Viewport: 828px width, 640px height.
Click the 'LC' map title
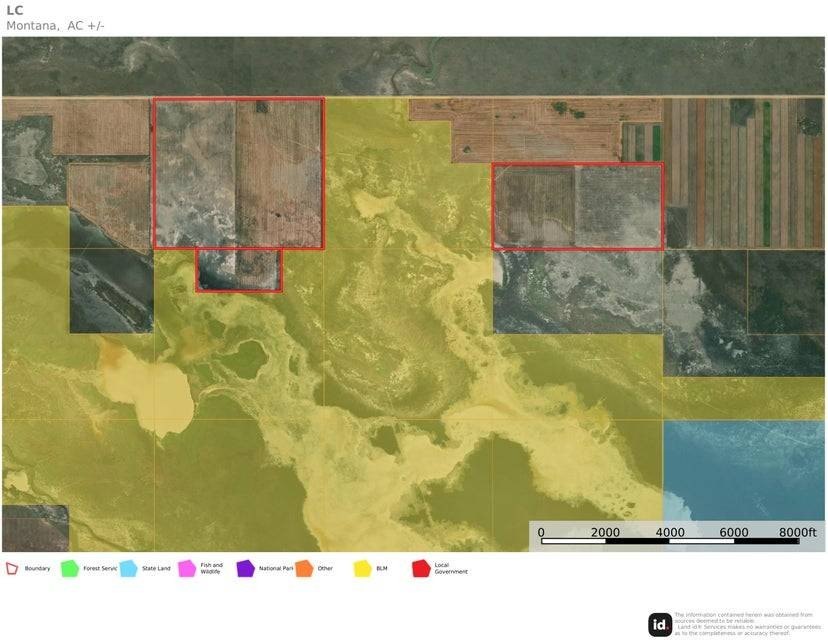click(15, 11)
